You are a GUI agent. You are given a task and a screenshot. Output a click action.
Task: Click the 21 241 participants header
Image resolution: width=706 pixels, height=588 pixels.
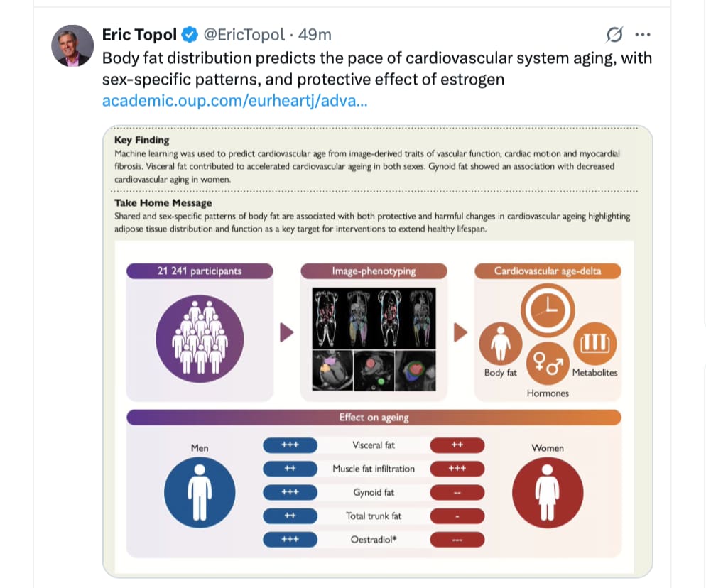(x=200, y=271)
